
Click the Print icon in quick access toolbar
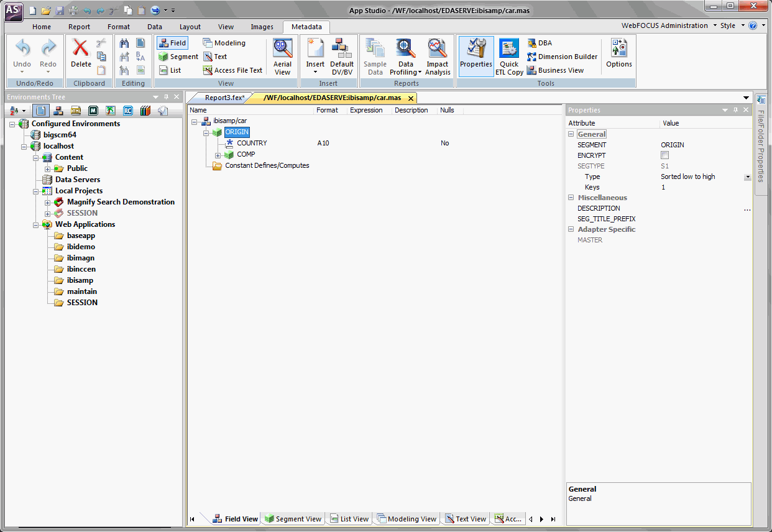click(x=73, y=11)
